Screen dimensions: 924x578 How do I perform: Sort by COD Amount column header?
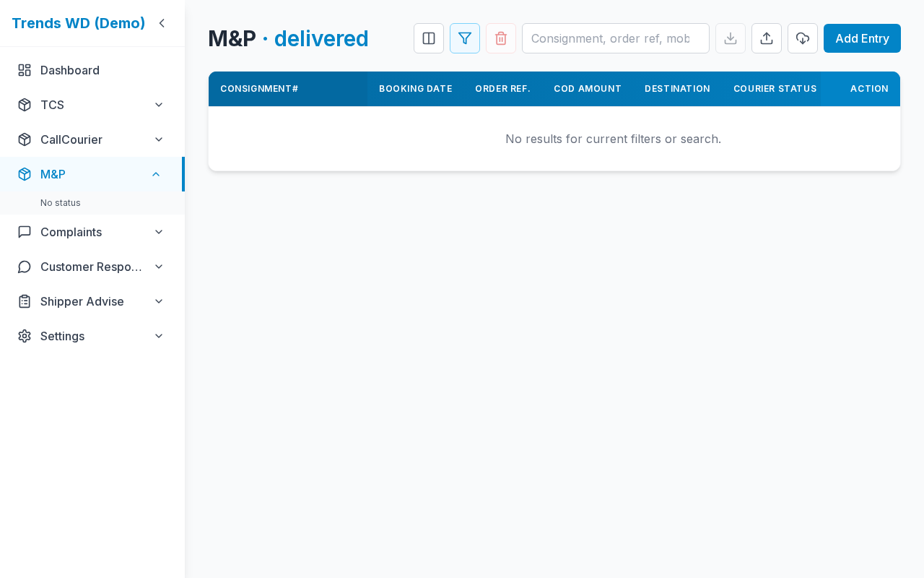pos(588,89)
